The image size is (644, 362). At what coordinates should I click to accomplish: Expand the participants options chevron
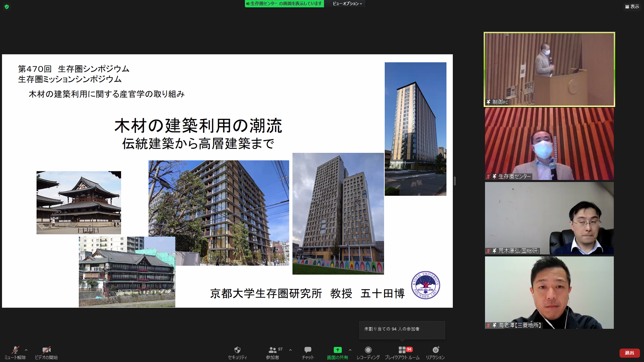(290, 350)
